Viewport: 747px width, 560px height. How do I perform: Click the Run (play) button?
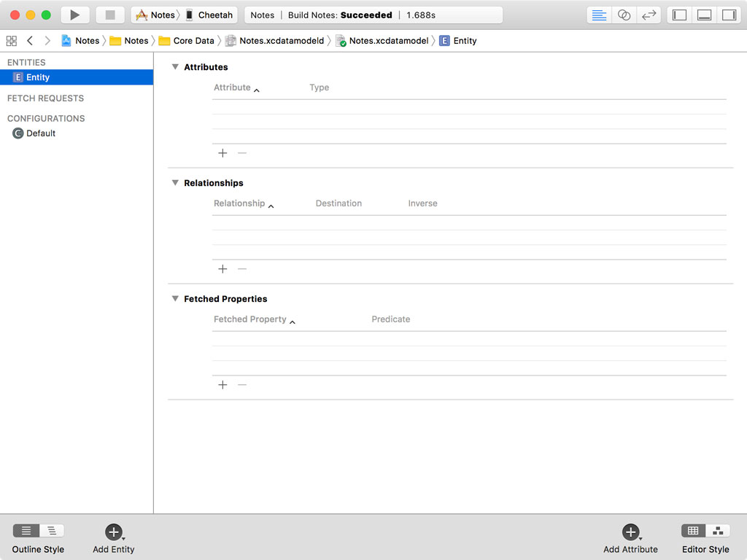point(74,15)
